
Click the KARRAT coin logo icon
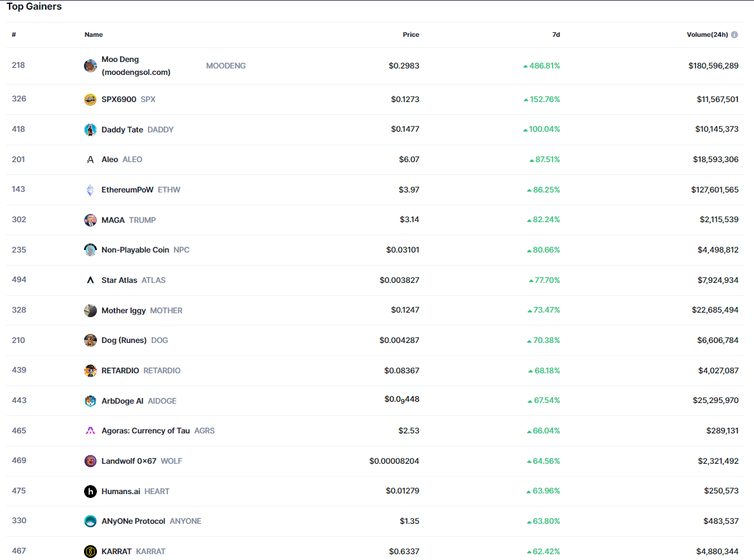(90, 552)
